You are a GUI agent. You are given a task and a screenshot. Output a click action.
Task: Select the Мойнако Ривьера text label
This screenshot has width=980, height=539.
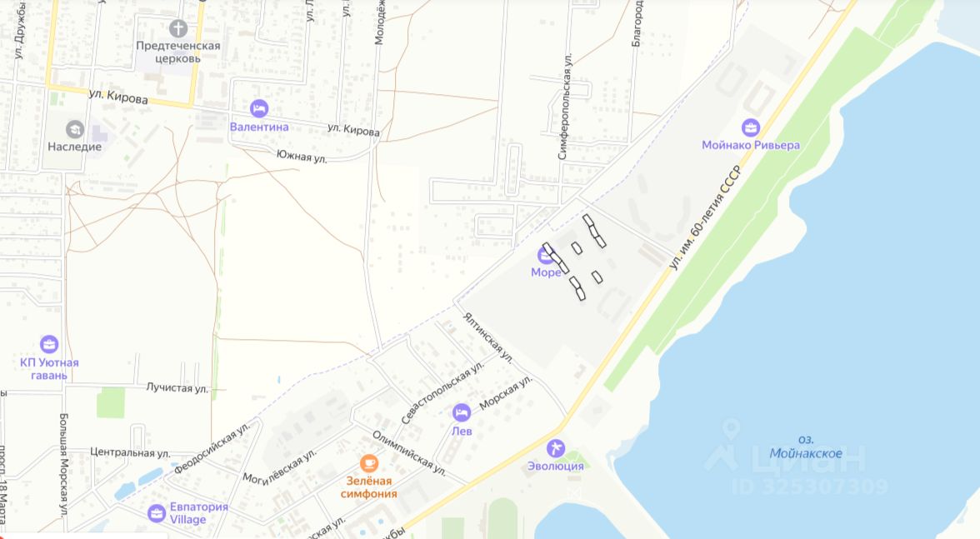[x=751, y=145]
